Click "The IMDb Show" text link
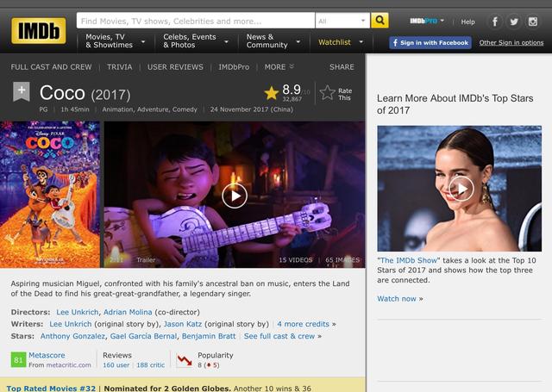The height and width of the screenshot is (392, 552). pyautogui.click(x=408, y=260)
